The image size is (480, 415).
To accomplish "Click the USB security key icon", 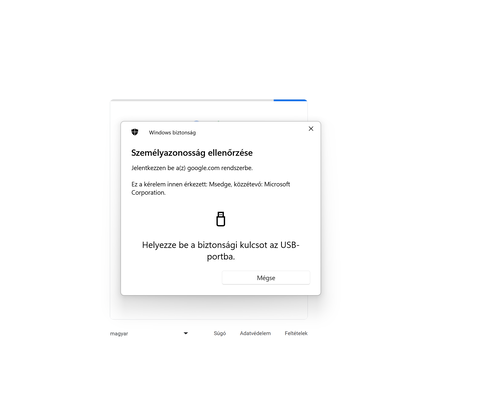I will pos(221,219).
